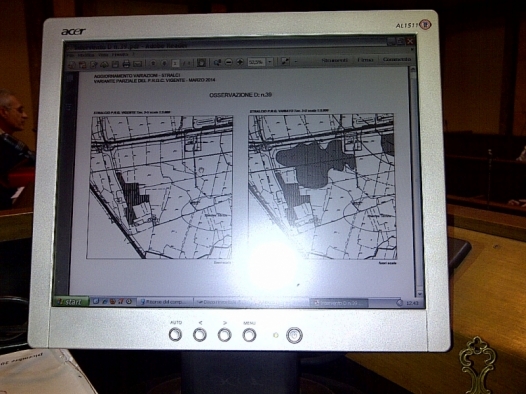This screenshot has height=394, width=526.
Task: Click the cloud upload toolbar icon
Action: tap(104, 64)
